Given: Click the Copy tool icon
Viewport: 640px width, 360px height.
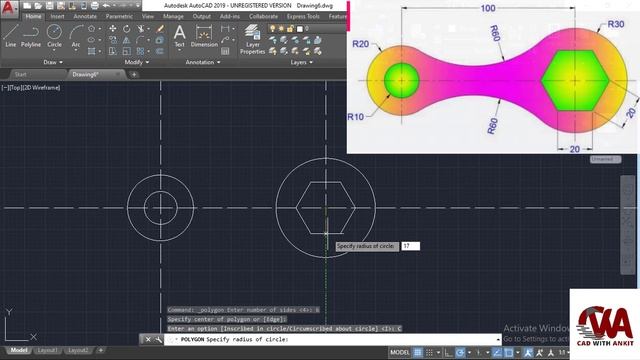Looking at the screenshot, I should click(113, 40).
